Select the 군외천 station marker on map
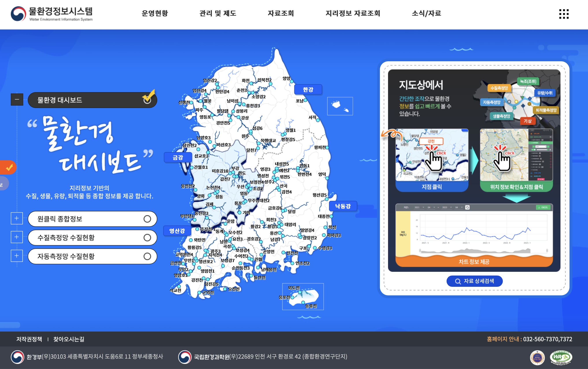Viewport: 588px width, 369px height. point(199,292)
